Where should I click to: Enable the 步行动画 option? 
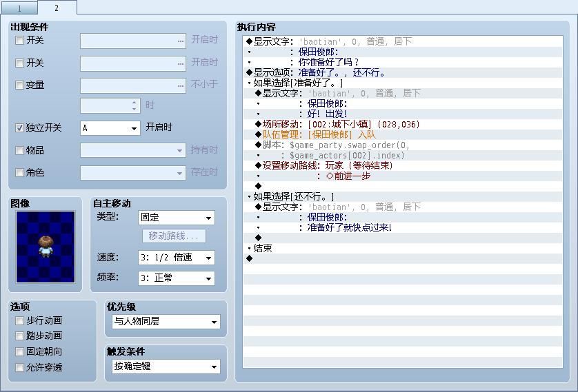click(19, 320)
